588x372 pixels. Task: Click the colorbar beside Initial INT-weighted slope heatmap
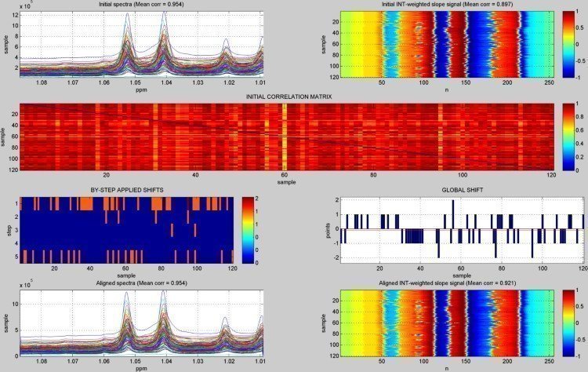[x=568, y=46]
